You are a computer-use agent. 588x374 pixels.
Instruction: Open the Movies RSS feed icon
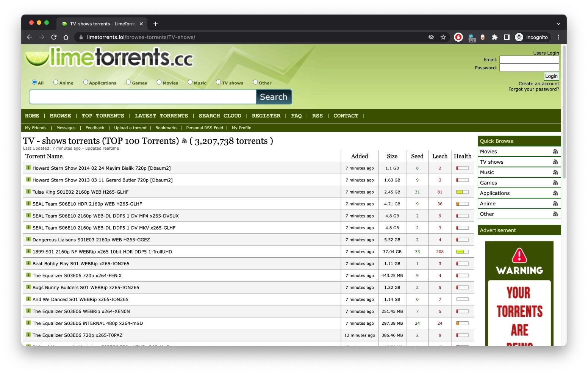click(555, 152)
